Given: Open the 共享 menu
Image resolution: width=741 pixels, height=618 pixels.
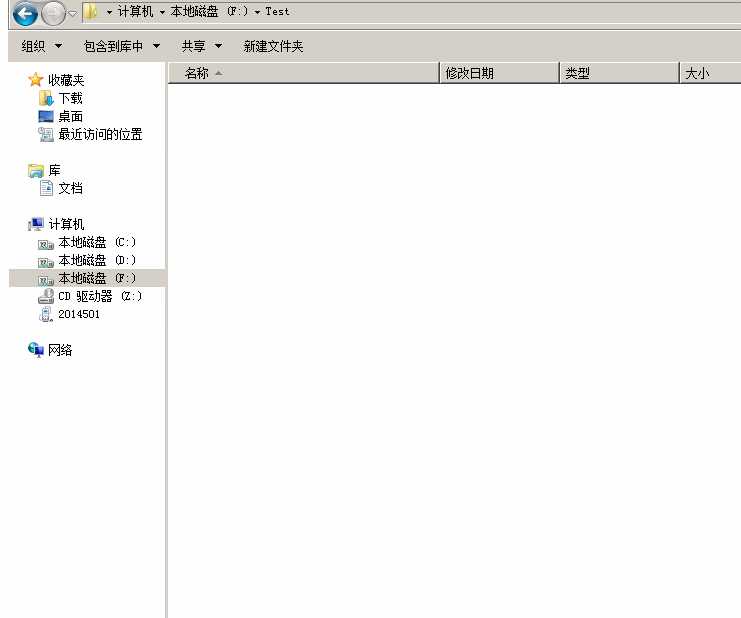Looking at the screenshot, I should 202,46.
